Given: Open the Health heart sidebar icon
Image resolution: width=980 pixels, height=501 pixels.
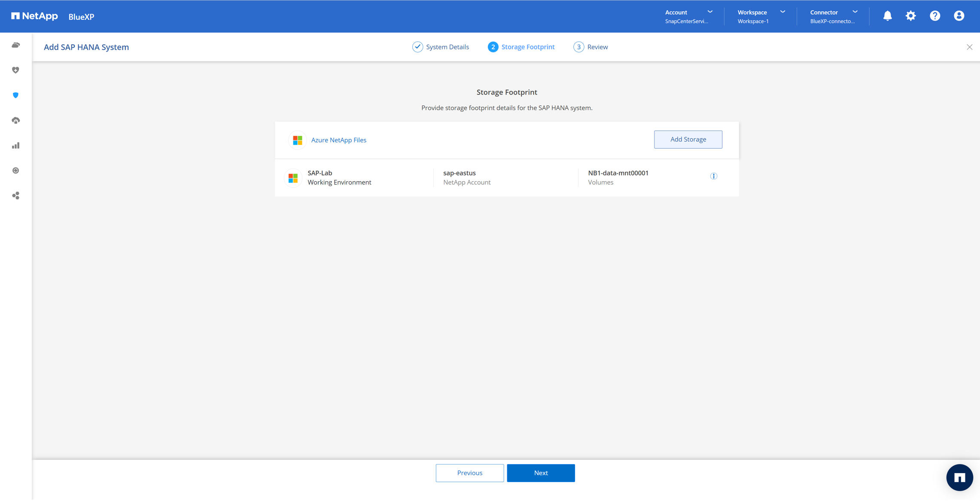Looking at the screenshot, I should [15, 70].
